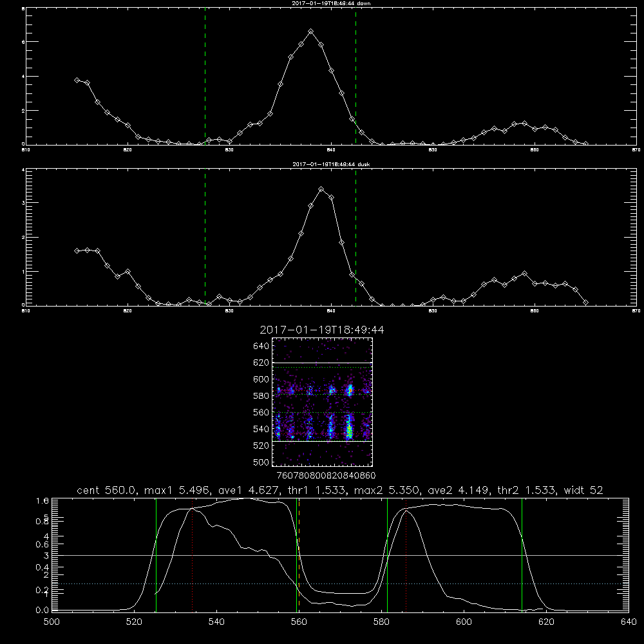Select the spectral heatmap image
Image resolution: width=644 pixels, height=644 pixels.
[323, 402]
